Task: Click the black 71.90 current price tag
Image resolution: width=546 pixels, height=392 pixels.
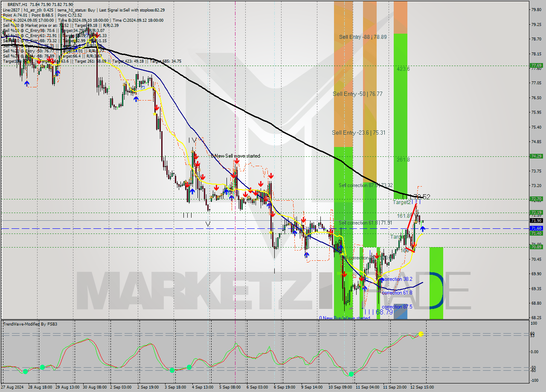Action: coord(536,221)
